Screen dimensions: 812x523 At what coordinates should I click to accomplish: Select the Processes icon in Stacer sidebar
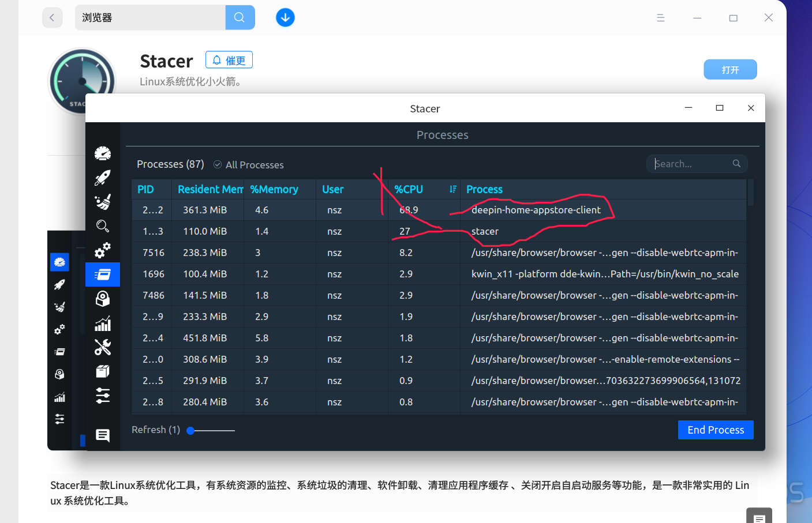pos(103,274)
